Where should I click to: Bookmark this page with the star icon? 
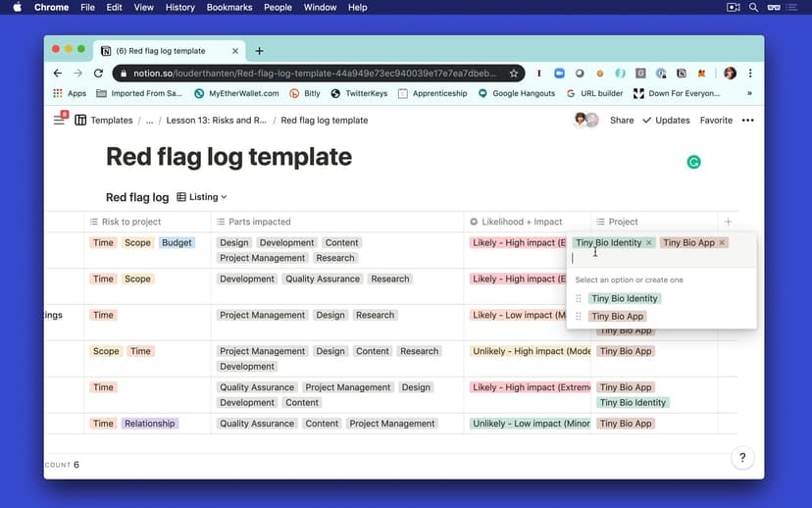tap(514, 74)
